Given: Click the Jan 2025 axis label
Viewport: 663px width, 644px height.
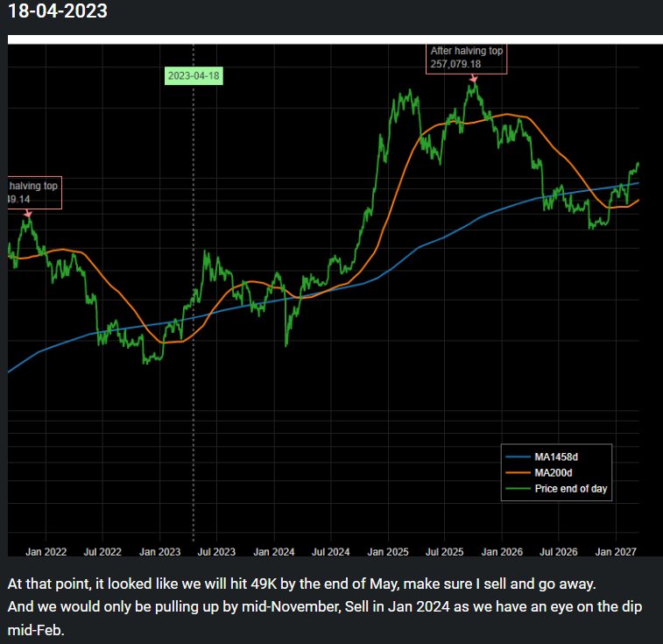Looking at the screenshot, I should pyautogui.click(x=388, y=552).
